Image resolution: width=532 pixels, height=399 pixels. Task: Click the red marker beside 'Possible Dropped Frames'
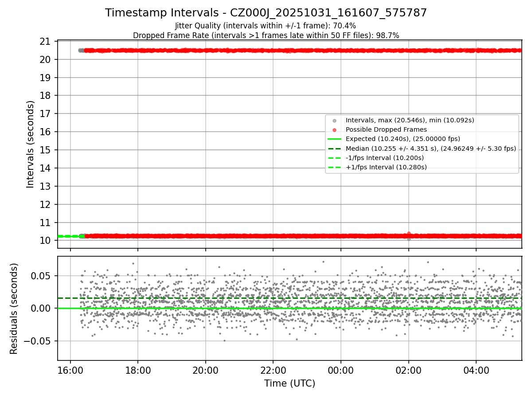334,130
